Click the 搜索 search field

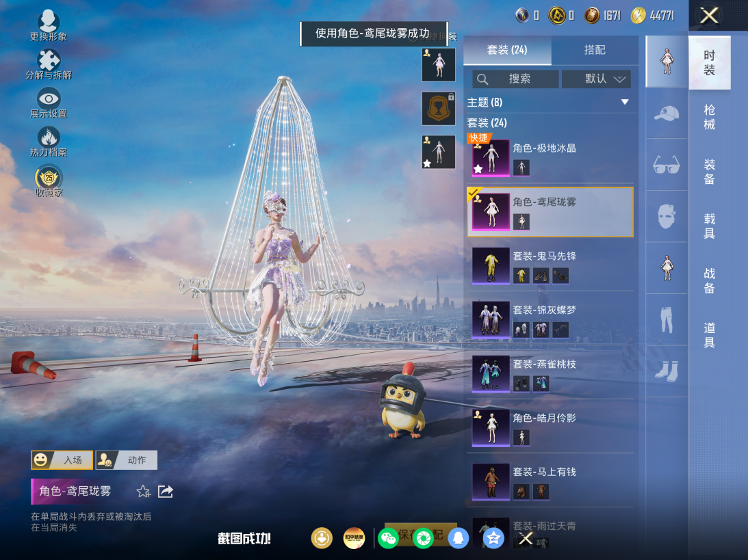click(515, 79)
